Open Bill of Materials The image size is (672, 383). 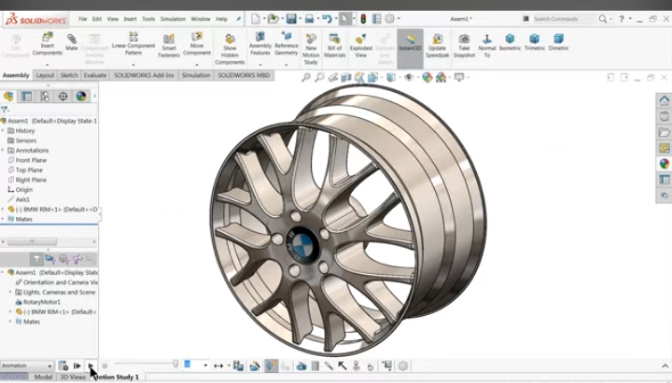click(x=335, y=46)
